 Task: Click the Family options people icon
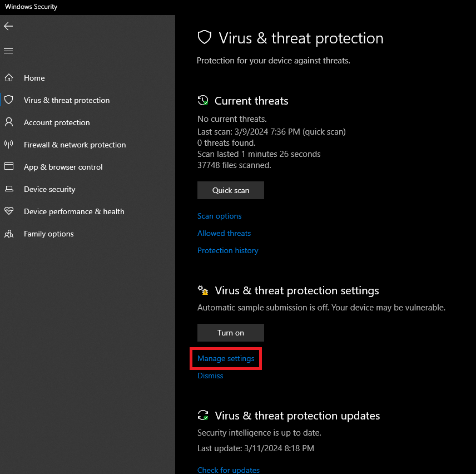tap(9, 234)
